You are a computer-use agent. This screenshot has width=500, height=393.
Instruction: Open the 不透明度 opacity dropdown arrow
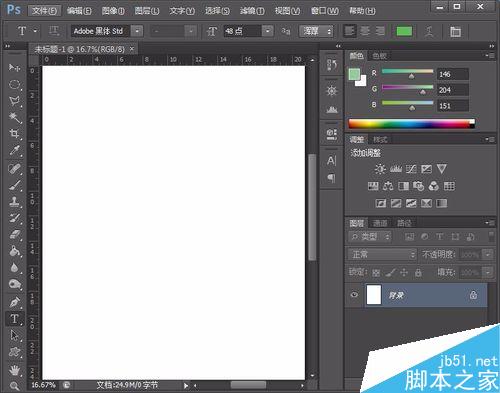click(x=488, y=255)
